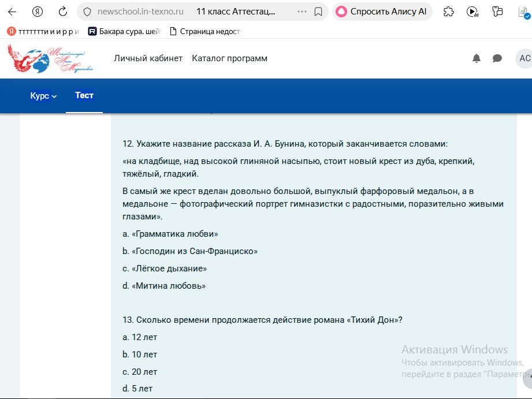This screenshot has width=532, height=399.
Task: Open Каталог программ menu item
Action: (x=230, y=58)
